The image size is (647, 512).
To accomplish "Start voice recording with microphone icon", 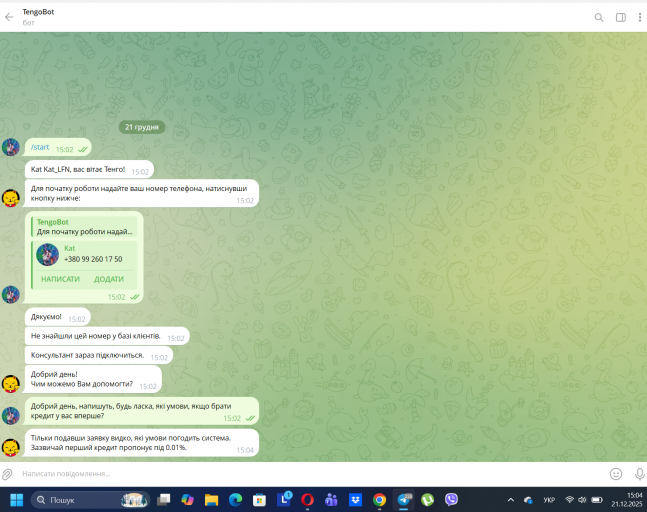I will 640,474.
